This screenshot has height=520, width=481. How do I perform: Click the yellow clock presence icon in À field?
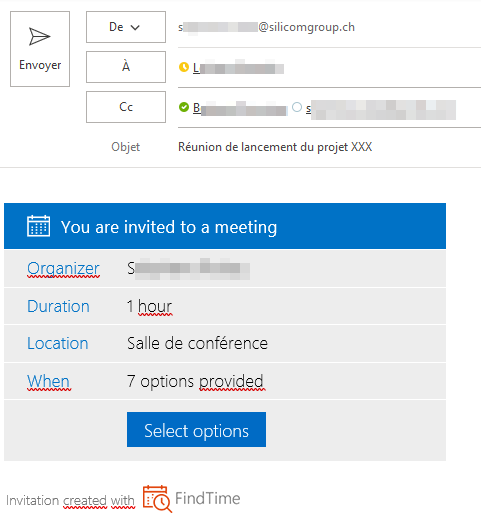pos(184,67)
